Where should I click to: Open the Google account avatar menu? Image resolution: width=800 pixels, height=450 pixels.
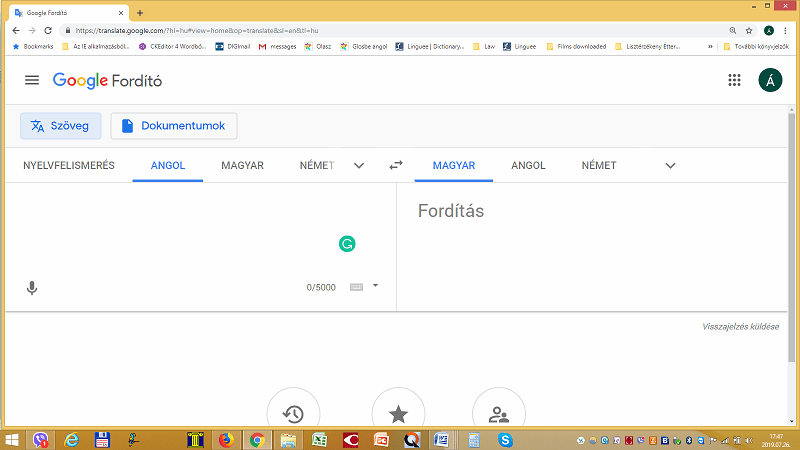(770, 80)
